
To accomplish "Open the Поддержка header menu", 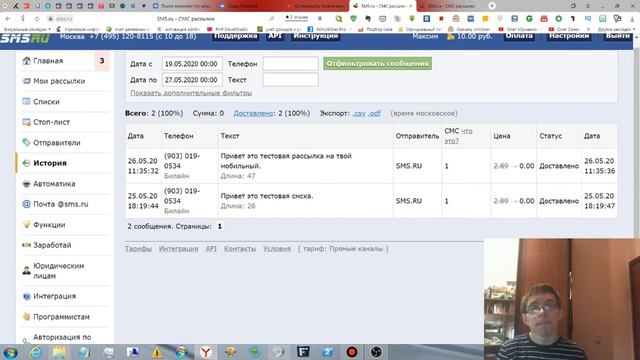I will (x=236, y=36).
